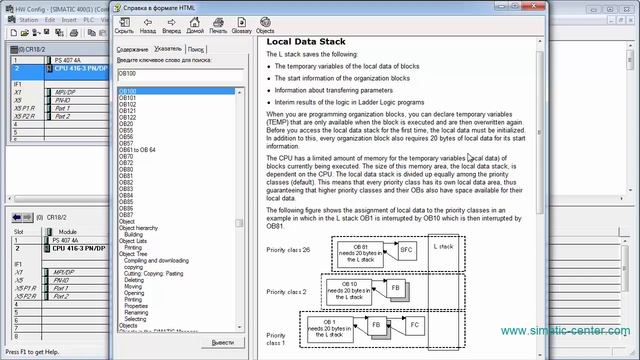Click help content scroll down arrow
Viewport: 640px width, 360px height.
pos(540,356)
